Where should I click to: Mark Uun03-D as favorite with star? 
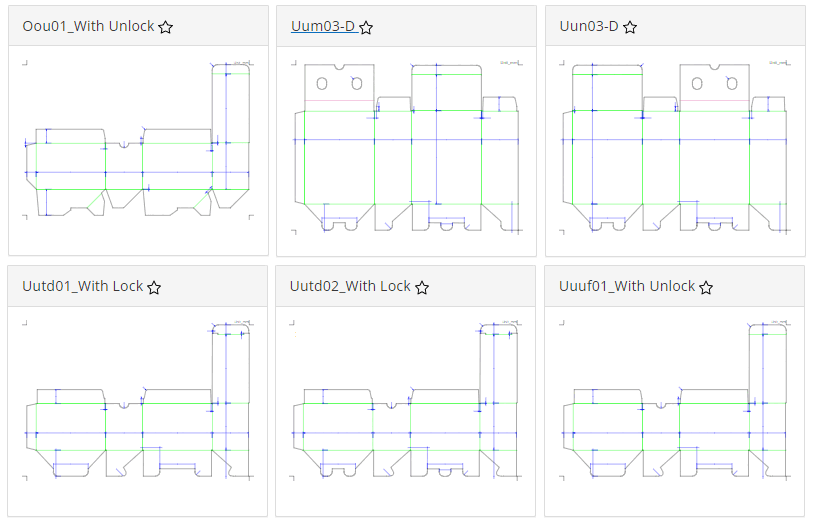[x=630, y=27]
